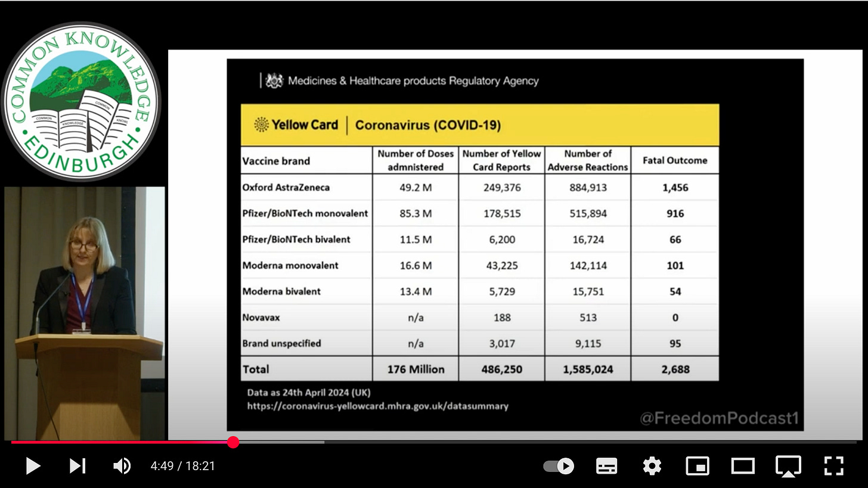
Task: Click the 49.2 M doses cell
Action: [416, 187]
